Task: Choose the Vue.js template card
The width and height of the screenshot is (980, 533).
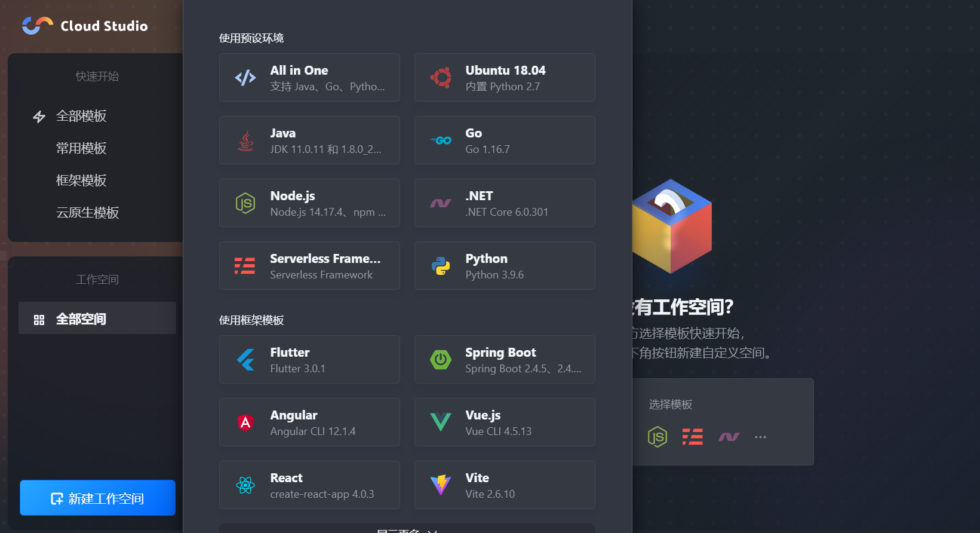Action: 505,422
